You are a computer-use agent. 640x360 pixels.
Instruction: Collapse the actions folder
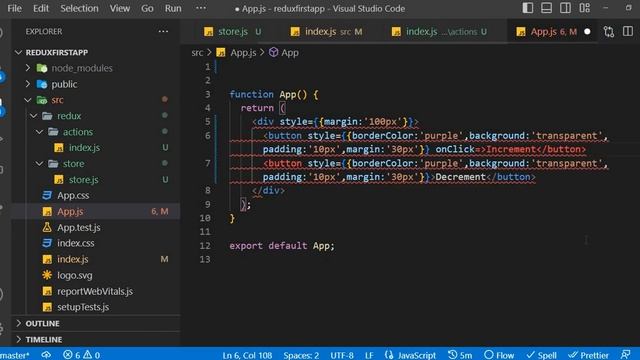tap(78, 132)
